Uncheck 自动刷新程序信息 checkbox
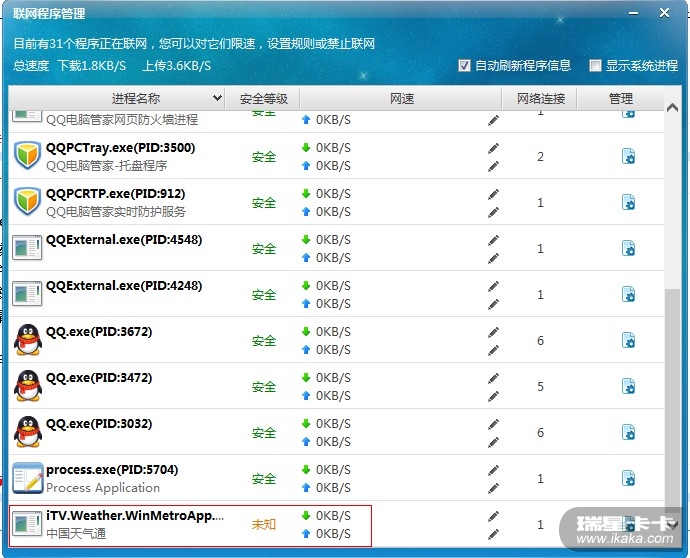The image size is (690, 558). 464,66
